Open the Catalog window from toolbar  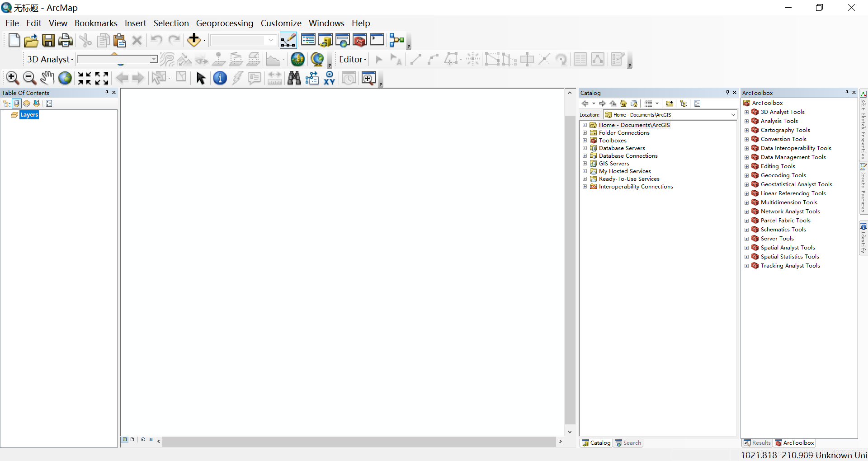coord(325,40)
